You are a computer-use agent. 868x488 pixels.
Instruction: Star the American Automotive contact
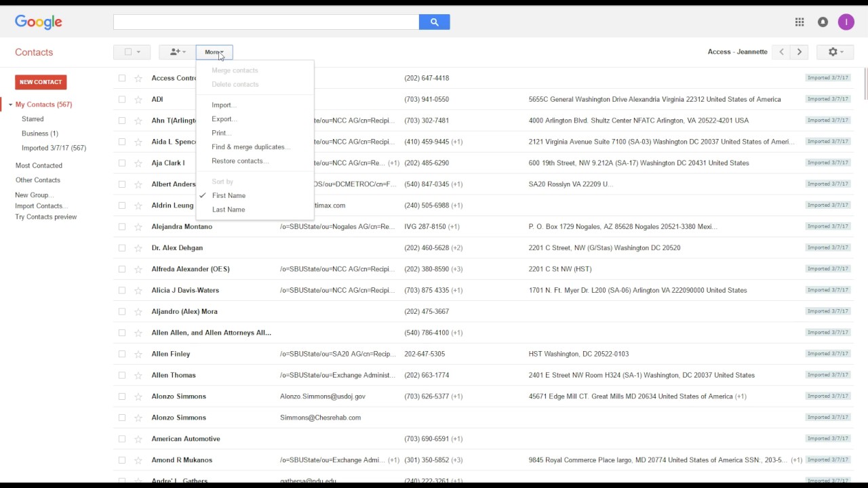(x=138, y=439)
